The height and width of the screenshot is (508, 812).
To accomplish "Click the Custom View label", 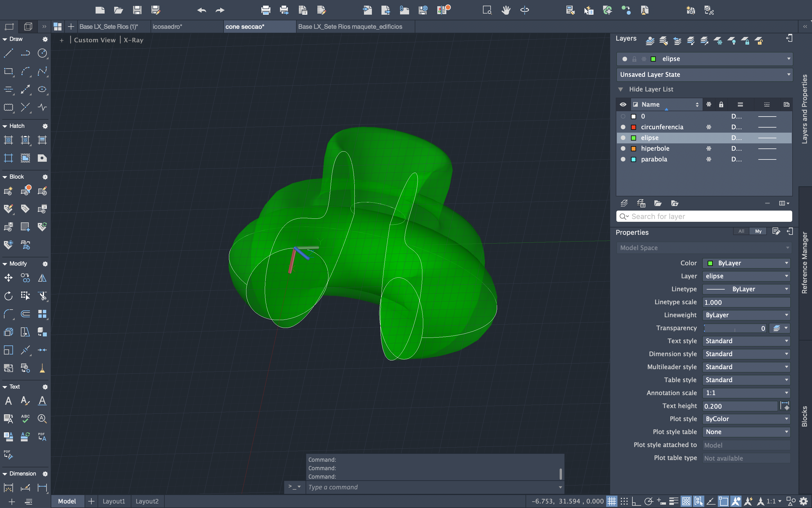I will [95, 40].
